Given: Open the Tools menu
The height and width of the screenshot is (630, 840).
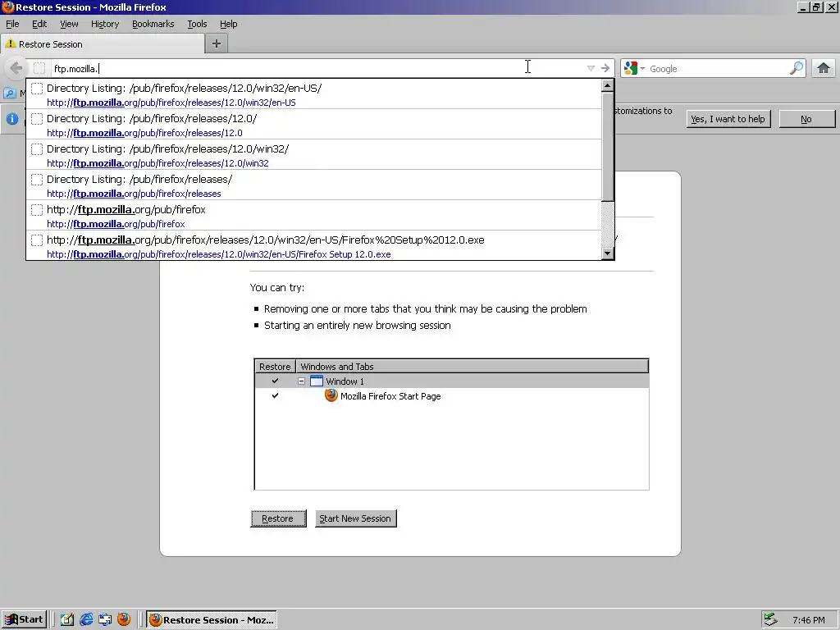Looking at the screenshot, I should (197, 24).
